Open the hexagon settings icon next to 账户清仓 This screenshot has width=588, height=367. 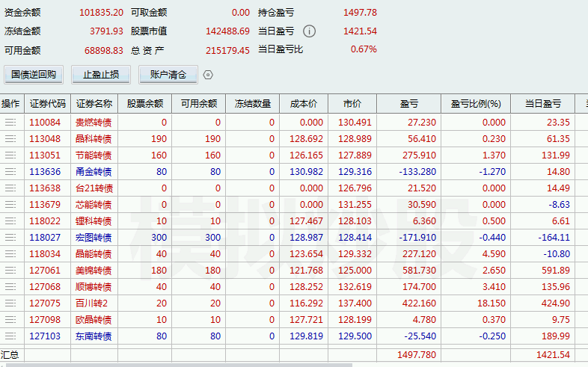pyautogui.click(x=209, y=75)
